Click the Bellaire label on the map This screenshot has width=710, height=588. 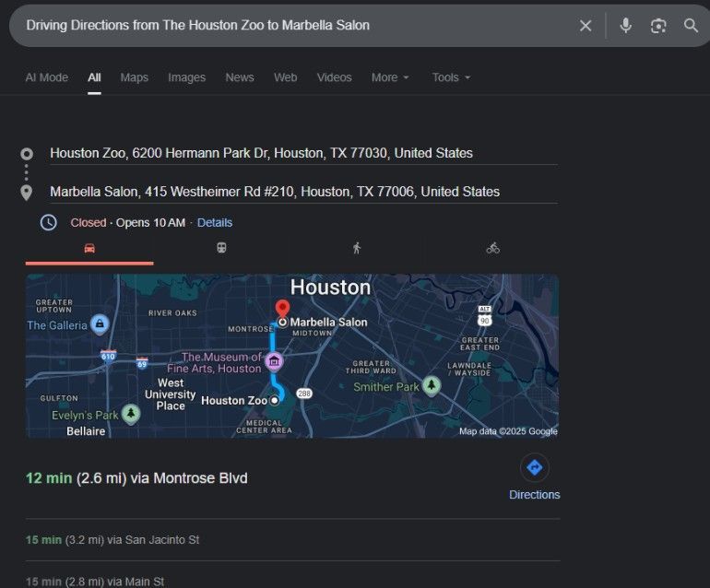pos(86,431)
